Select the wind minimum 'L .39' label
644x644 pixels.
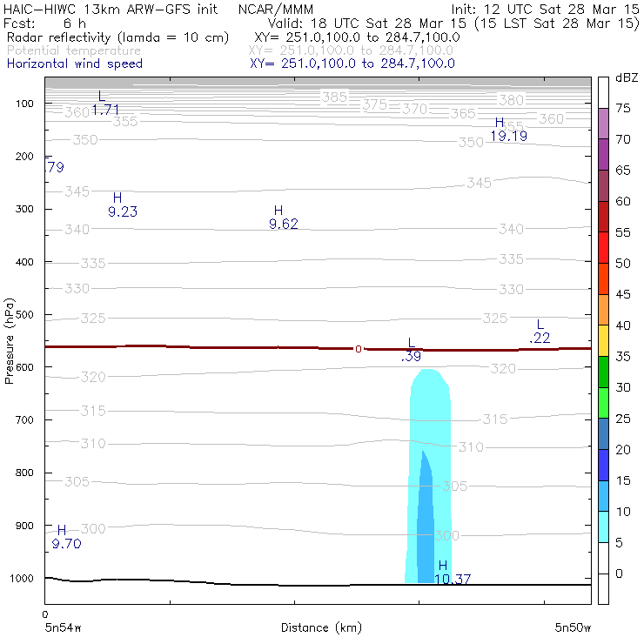coord(411,350)
